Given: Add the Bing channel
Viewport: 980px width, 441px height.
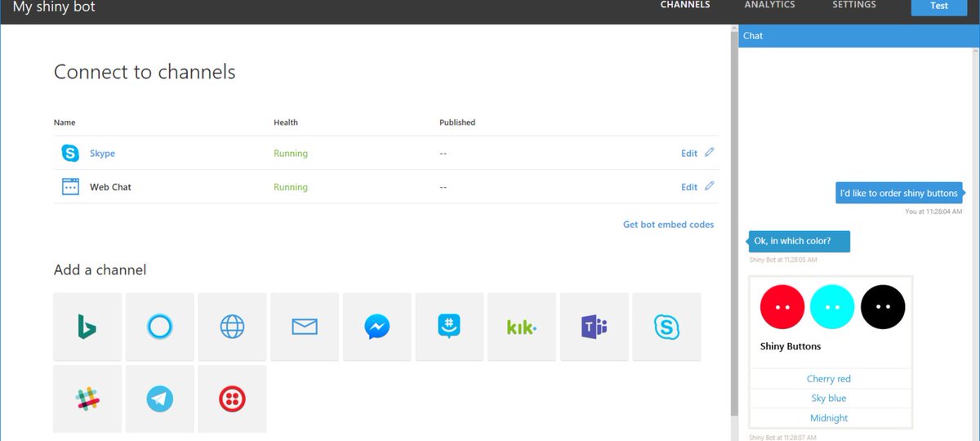Looking at the screenshot, I should (87, 327).
